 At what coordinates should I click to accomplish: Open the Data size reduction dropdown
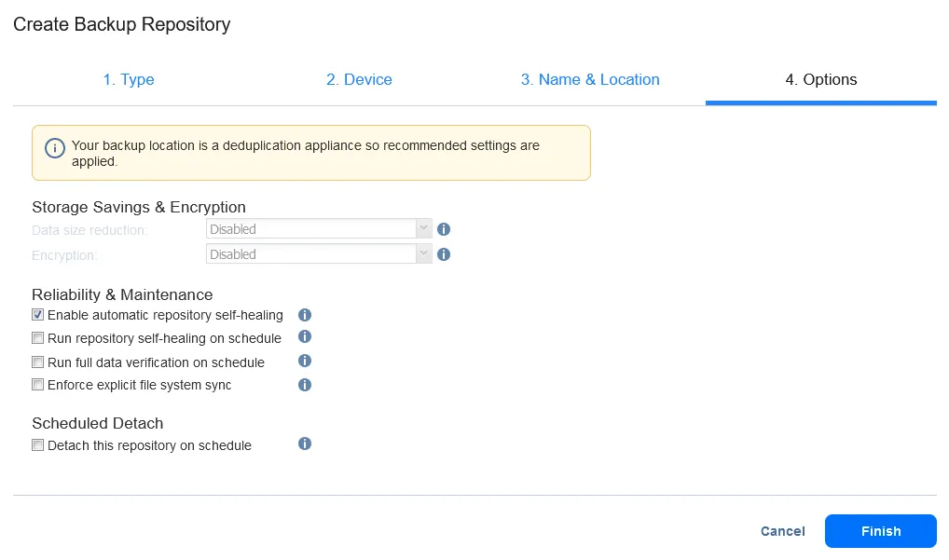point(319,229)
